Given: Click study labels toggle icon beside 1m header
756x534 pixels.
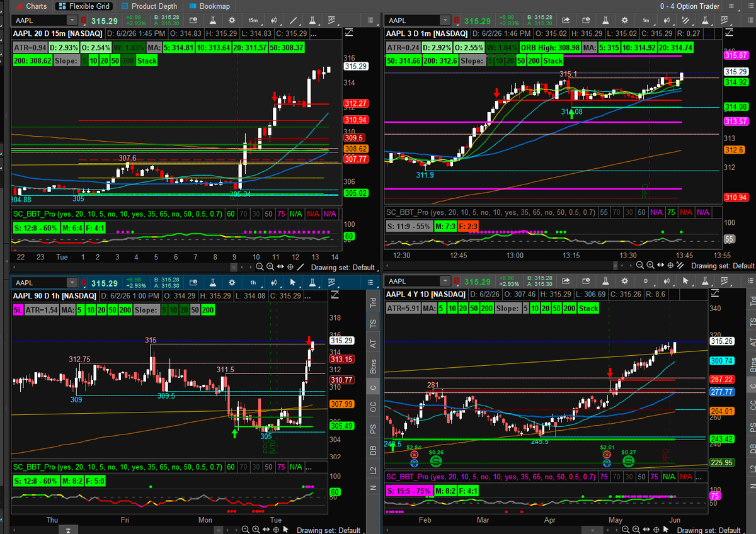Looking at the screenshot, I should point(728,33).
